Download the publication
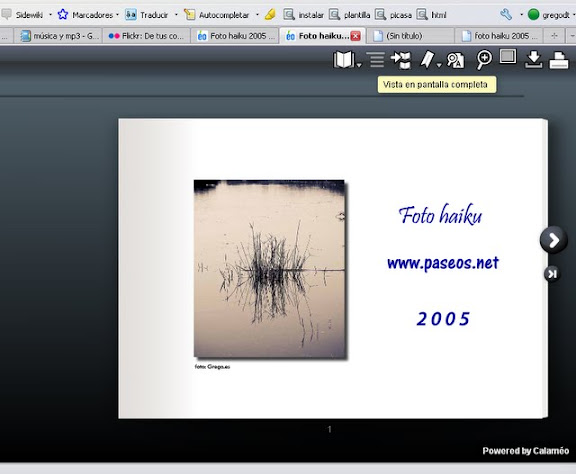The width and height of the screenshot is (576, 474). coord(533,60)
